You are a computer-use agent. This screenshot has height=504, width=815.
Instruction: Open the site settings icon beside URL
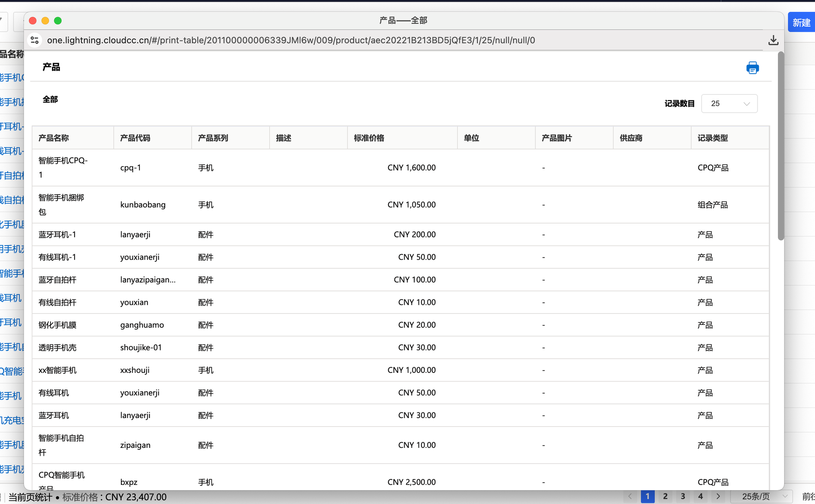coord(35,40)
